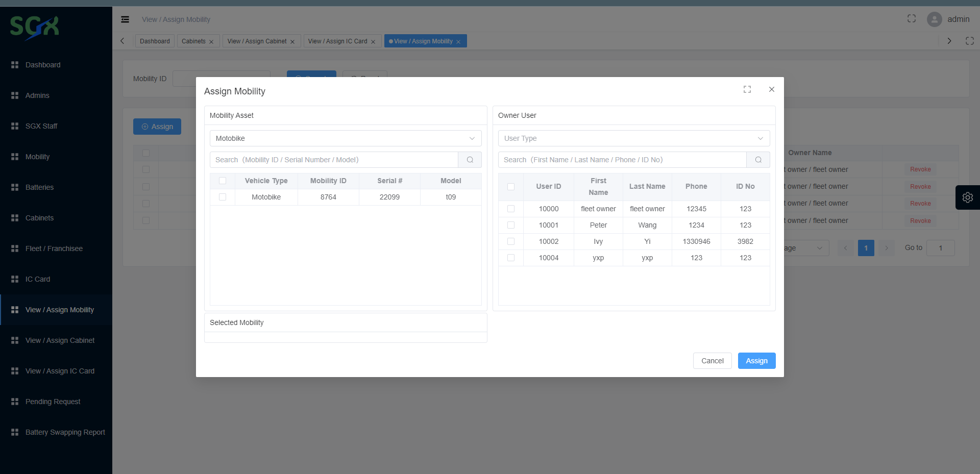Screen dimensions: 980x474
Task: Select user 10000 fleet owner checkbox
Action: pyautogui.click(x=511, y=209)
